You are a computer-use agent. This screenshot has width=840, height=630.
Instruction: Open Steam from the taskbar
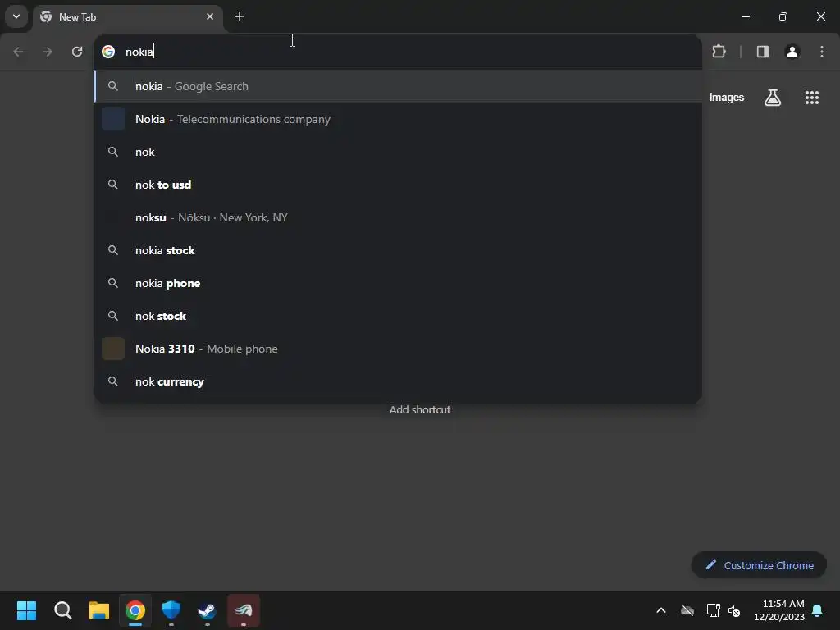click(208, 610)
